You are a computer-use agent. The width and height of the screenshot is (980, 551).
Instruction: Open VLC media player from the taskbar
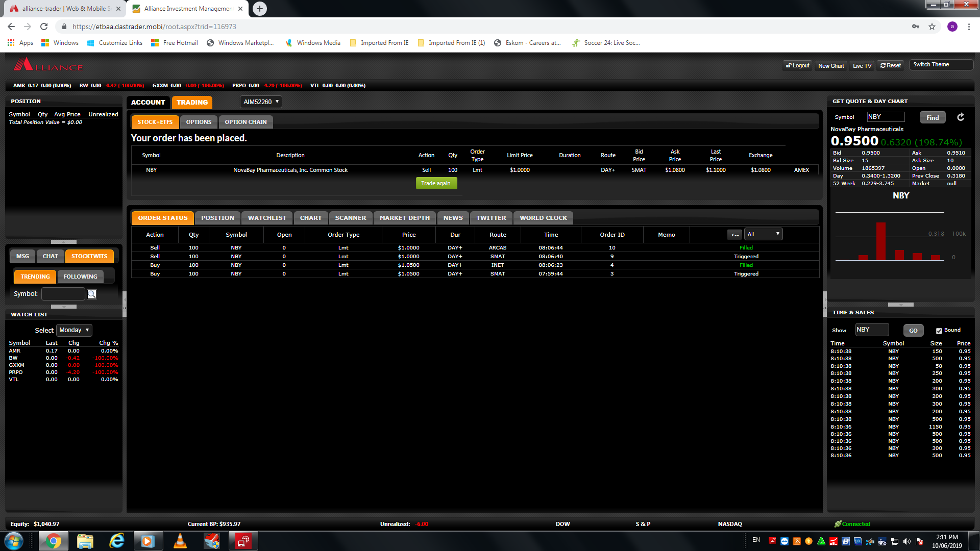coord(180,541)
